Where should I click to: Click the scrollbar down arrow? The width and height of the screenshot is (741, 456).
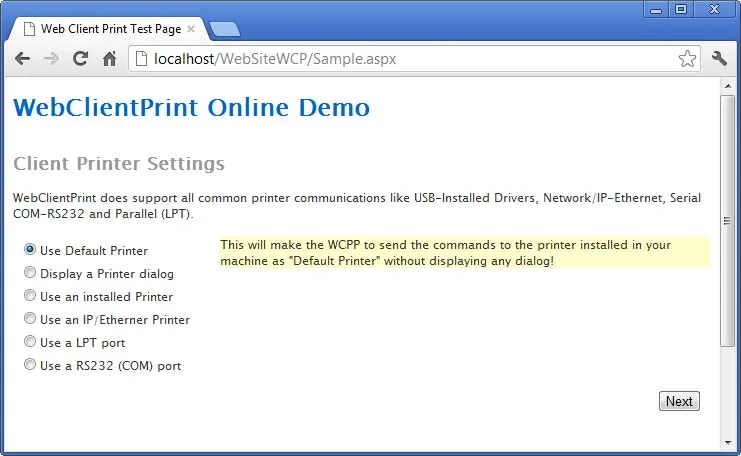pos(728,443)
